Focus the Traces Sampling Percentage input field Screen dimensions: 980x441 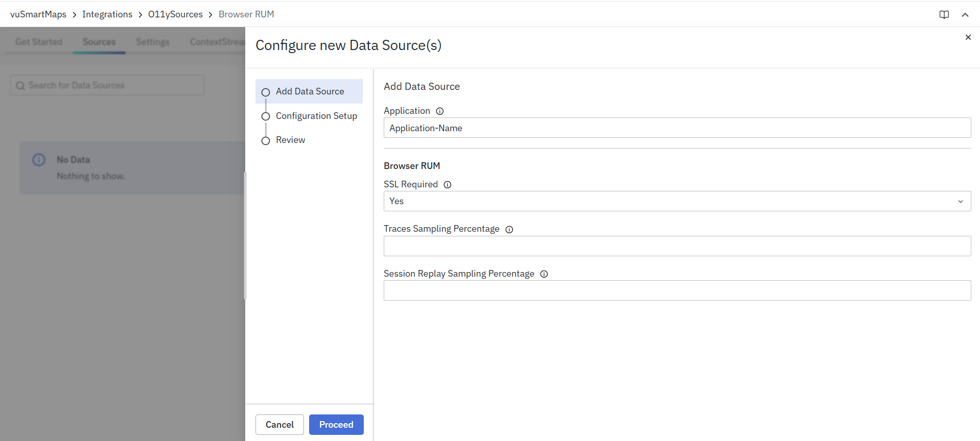676,246
